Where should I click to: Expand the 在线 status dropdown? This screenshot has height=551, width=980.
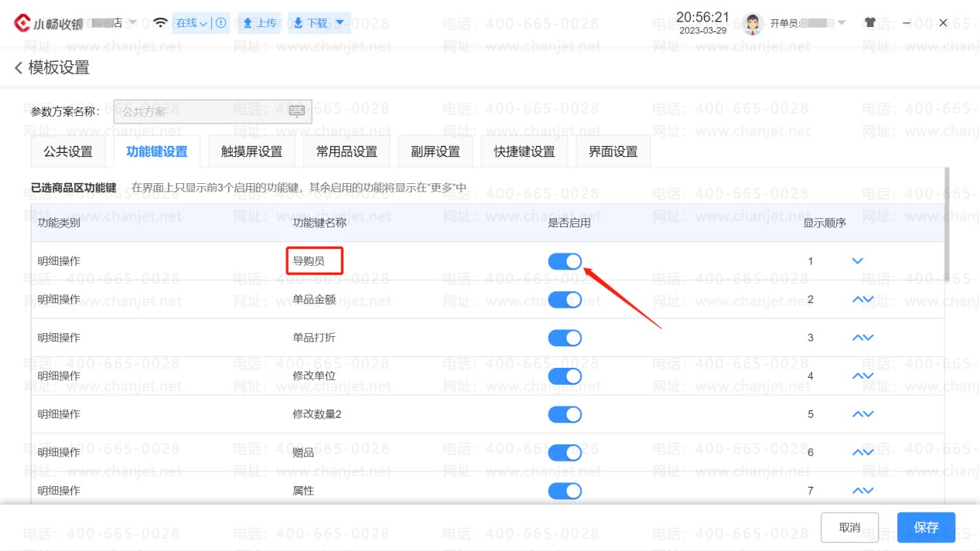pyautogui.click(x=203, y=23)
